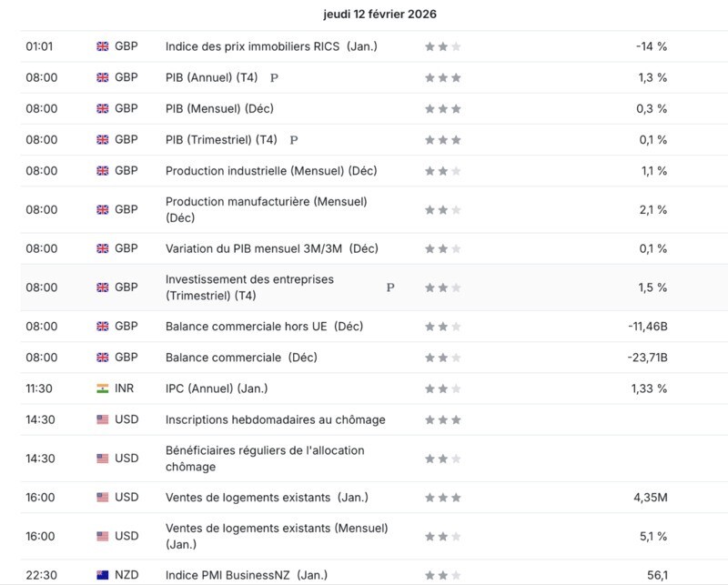
Task: Select the 4,35M value for Ventes de logements
Action: point(651,498)
